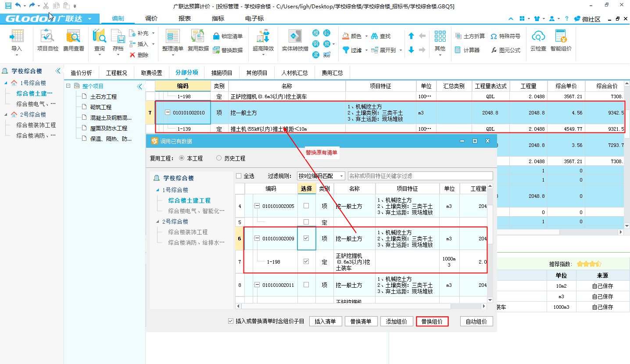Tick the 全选 checkbox
The height and width of the screenshot is (364, 630).
click(x=239, y=176)
